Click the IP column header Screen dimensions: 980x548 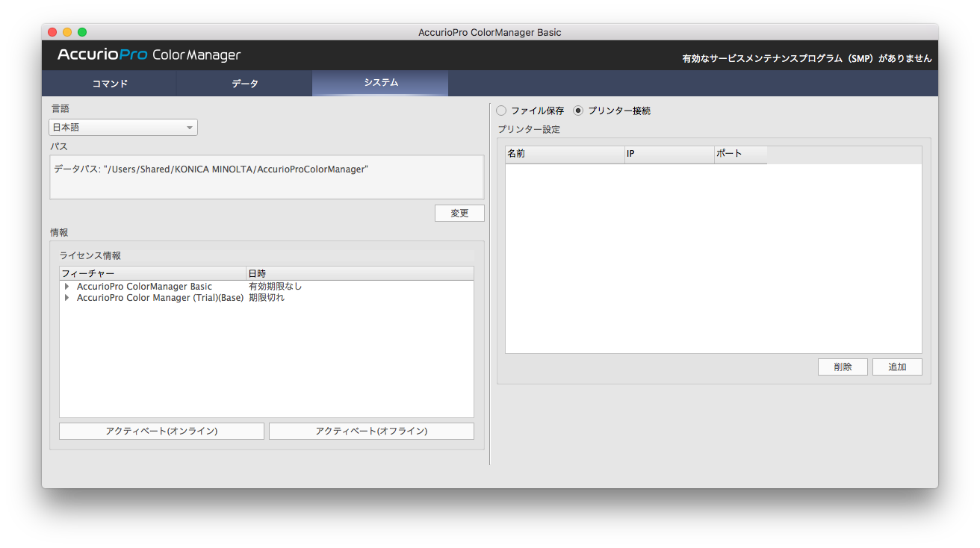[669, 154]
